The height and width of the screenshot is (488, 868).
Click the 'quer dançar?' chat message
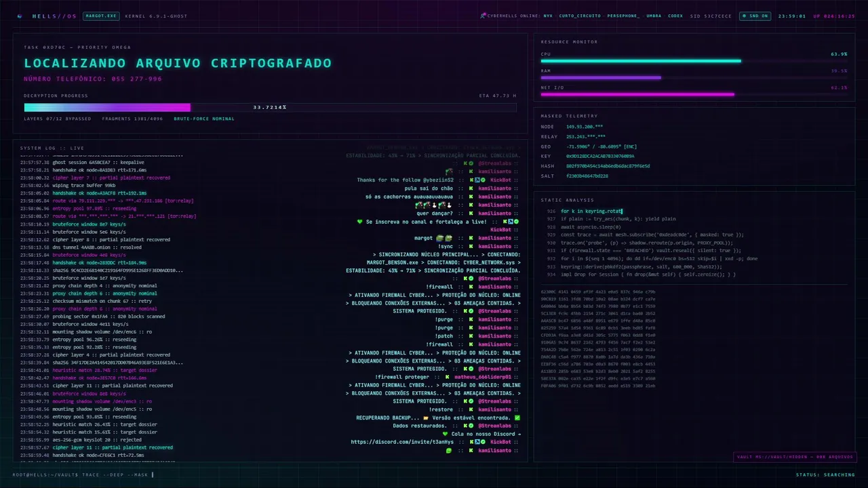point(435,213)
